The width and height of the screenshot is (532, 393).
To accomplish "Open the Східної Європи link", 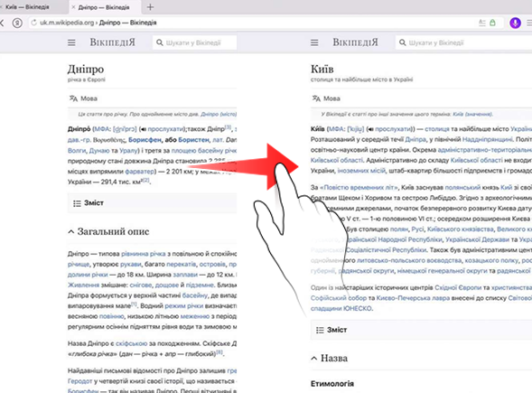I will pos(458,287).
